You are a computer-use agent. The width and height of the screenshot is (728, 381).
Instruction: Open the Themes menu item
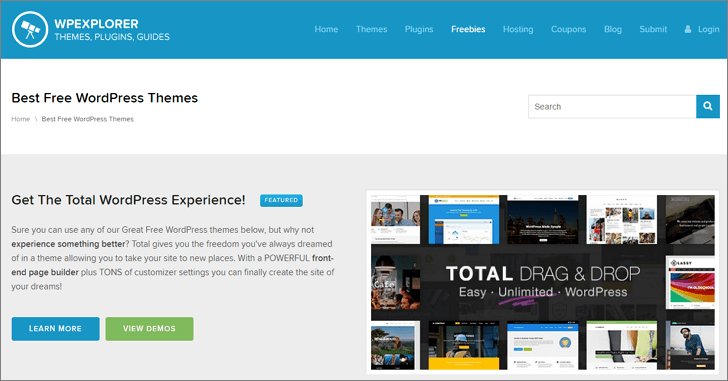pyautogui.click(x=371, y=29)
